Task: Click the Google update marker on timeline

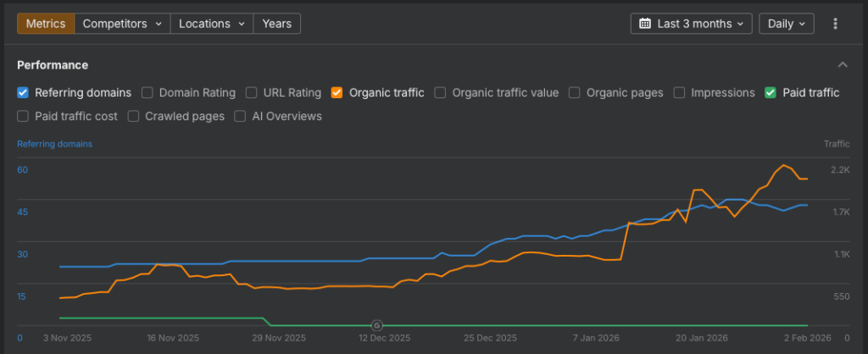Action: click(x=377, y=325)
